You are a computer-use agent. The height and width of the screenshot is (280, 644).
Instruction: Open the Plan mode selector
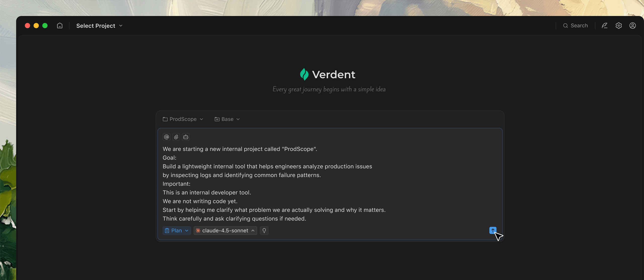point(177,231)
